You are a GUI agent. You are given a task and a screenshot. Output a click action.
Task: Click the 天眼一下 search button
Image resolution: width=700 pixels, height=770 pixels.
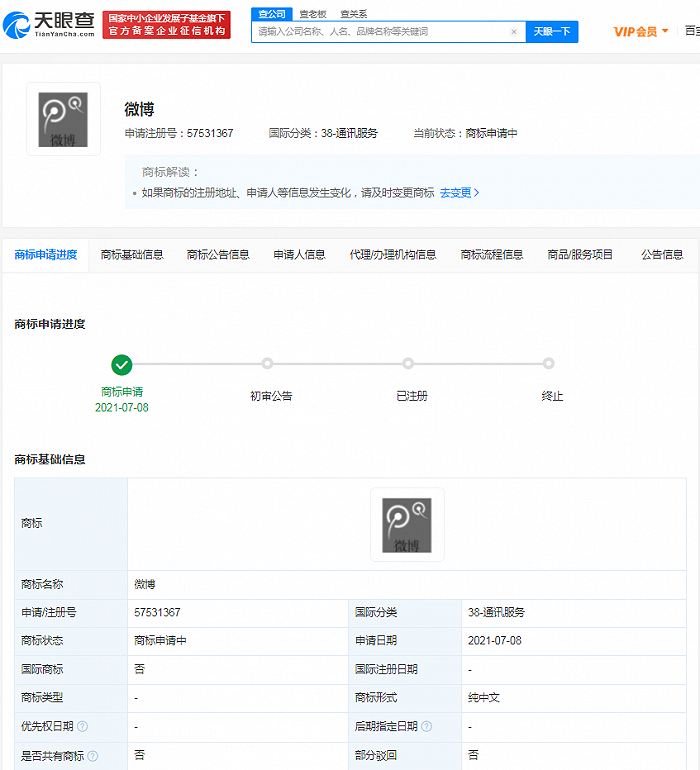coord(552,32)
